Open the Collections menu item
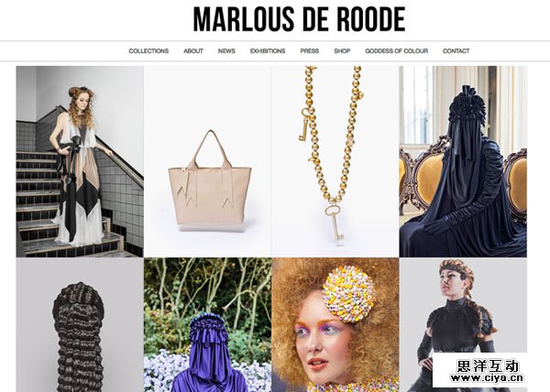The width and height of the screenshot is (550, 392). tap(148, 51)
